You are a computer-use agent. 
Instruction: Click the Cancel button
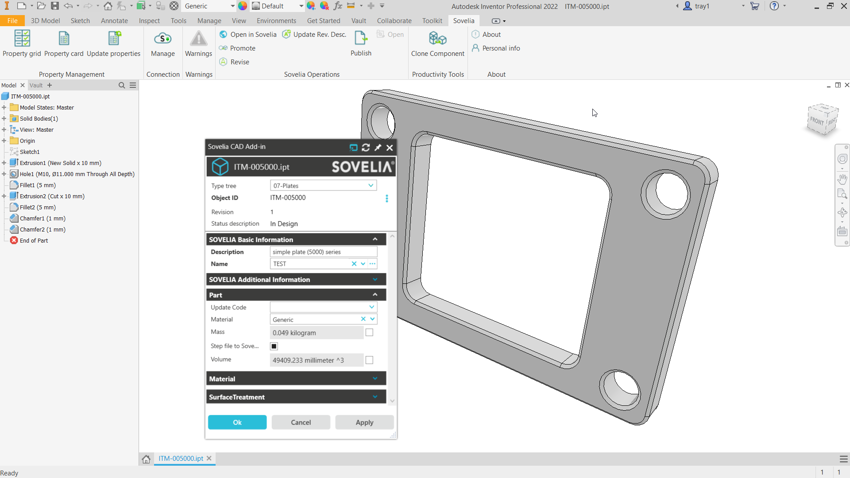[x=301, y=422]
